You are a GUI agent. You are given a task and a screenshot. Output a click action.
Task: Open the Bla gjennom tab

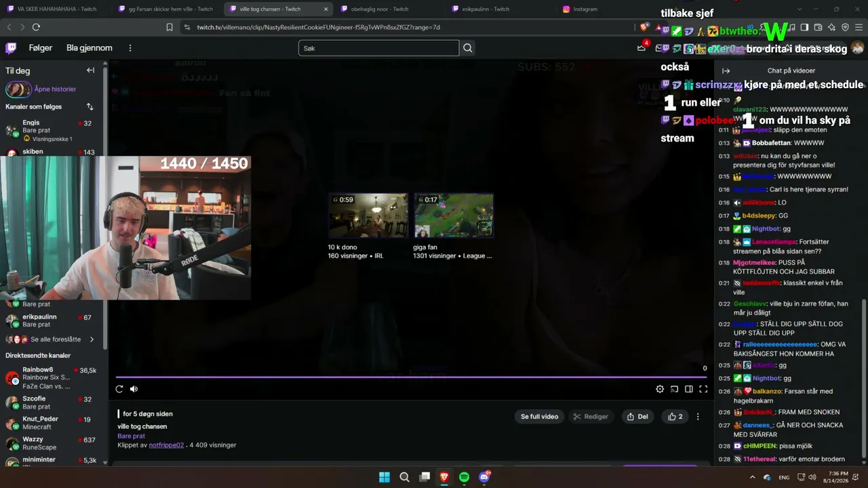pyautogui.click(x=90, y=48)
